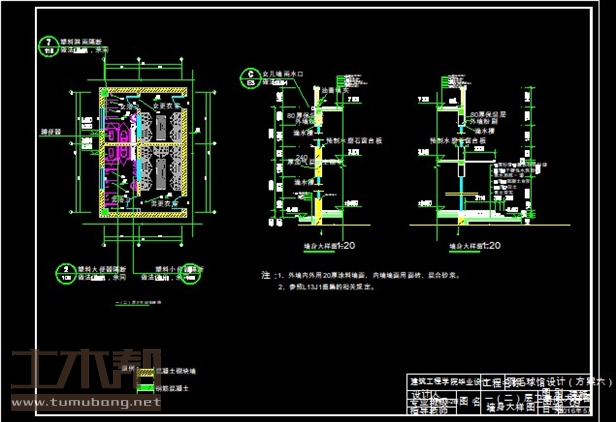This screenshot has height=422, width=616.
Task: Click the left wall detail 1:20 scale title
Action: tap(329, 244)
